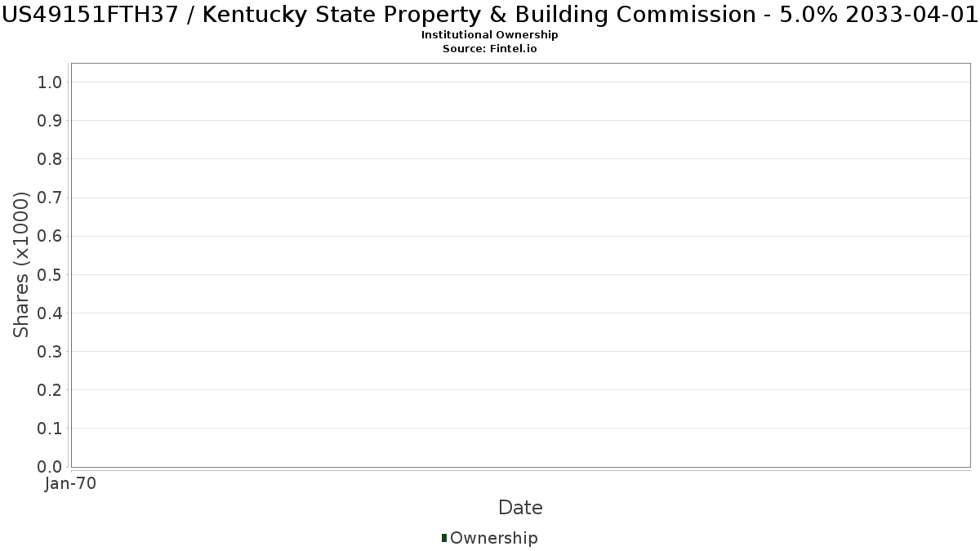Toggle the Ownership series legend label
The image size is (980, 551).
(493, 538)
